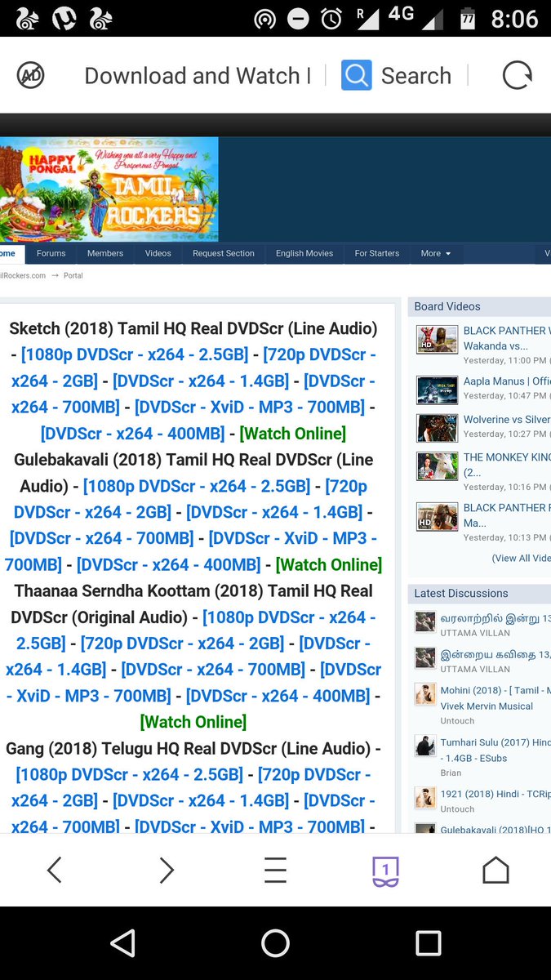Open Sketch 1080p DVDScr 2.5GB link

coord(135,355)
